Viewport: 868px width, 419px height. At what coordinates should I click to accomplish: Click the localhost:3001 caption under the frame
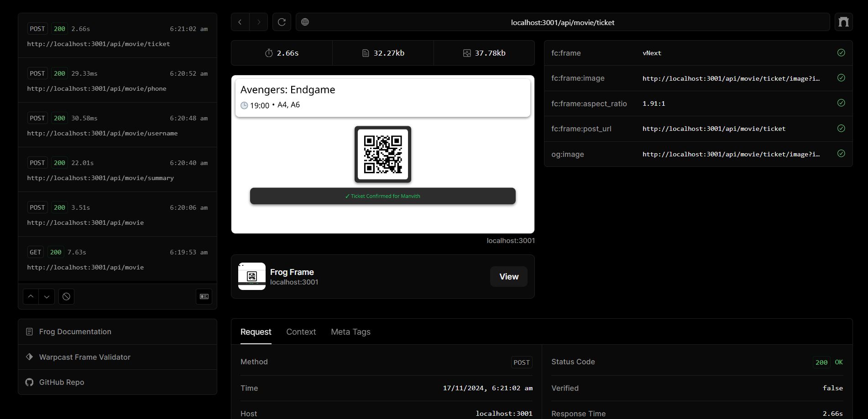click(x=511, y=240)
